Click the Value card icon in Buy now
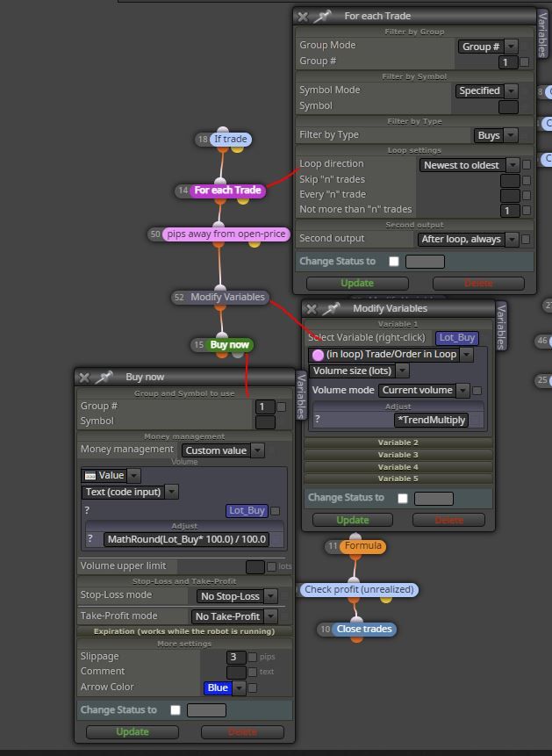 [90, 476]
